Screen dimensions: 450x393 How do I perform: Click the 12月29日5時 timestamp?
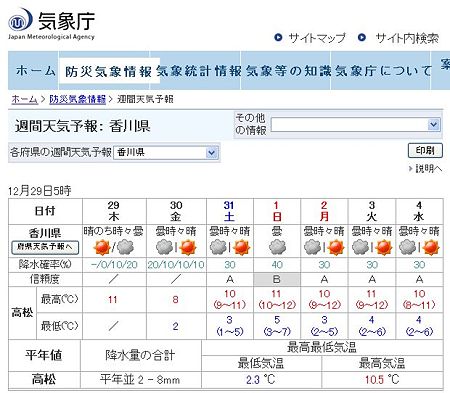[x=40, y=191]
